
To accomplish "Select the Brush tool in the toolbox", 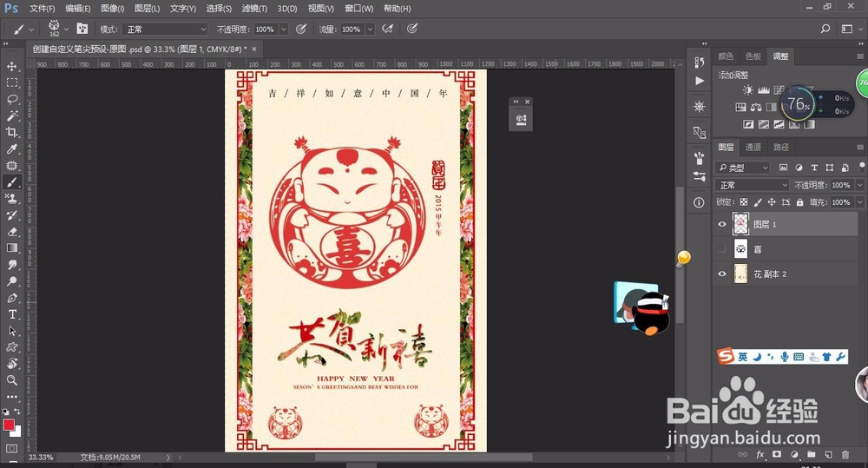I will click(11, 182).
